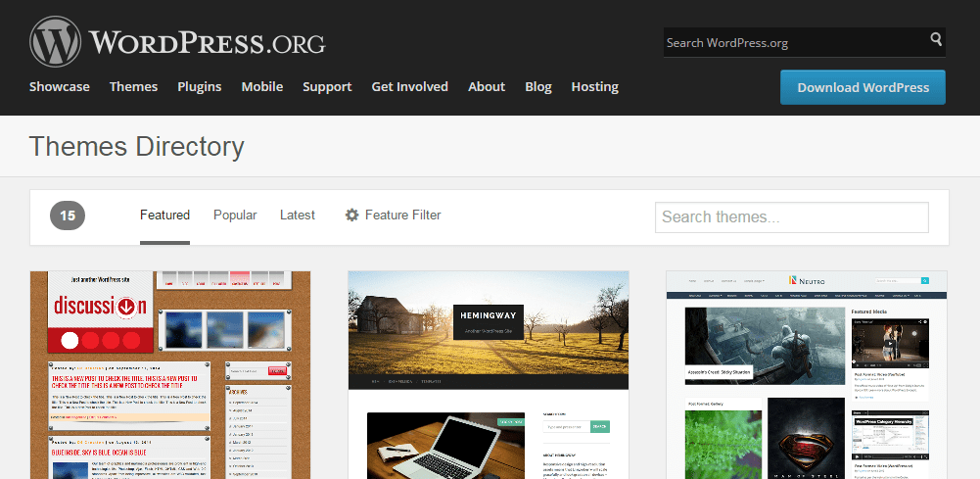The height and width of the screenshot is (479, 980).
Task: Switch to the Latest tab
Action: tap(297, 216)
